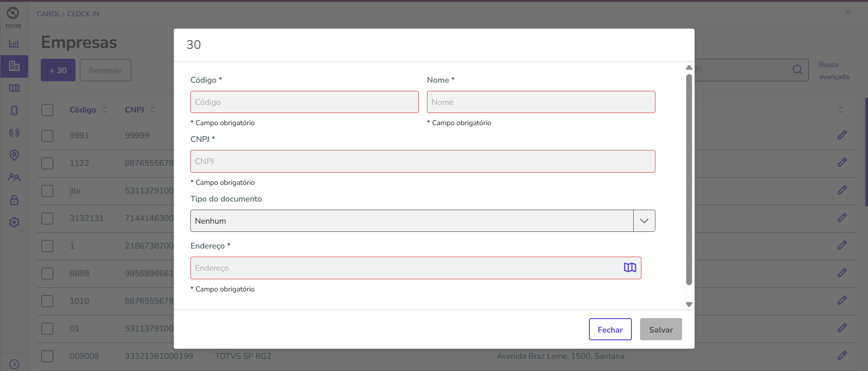Open the Empresas building icon in sidebar
The width and height of the screenshot is (868, 371).
coord(14,66)
